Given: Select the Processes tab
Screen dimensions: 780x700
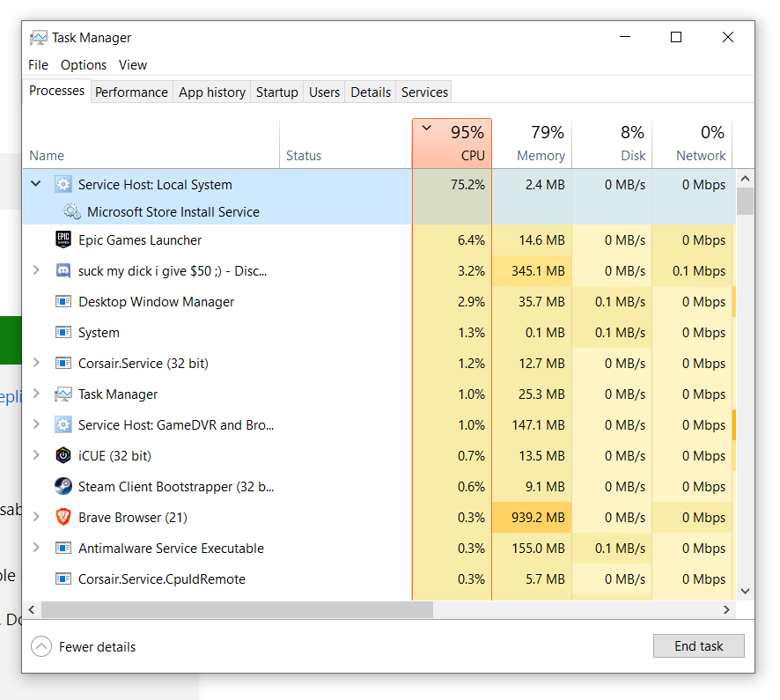Looking at the screenshot, I should pos(56,91).
